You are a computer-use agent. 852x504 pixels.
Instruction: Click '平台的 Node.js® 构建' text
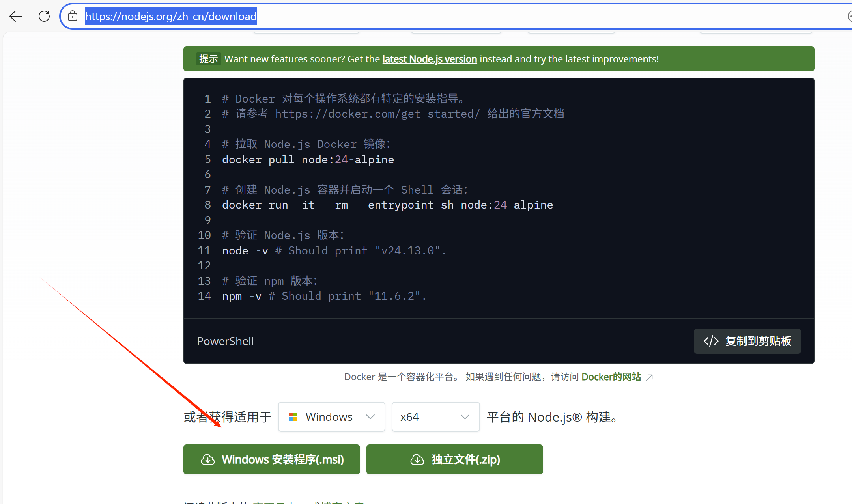[x=552, y=417]
